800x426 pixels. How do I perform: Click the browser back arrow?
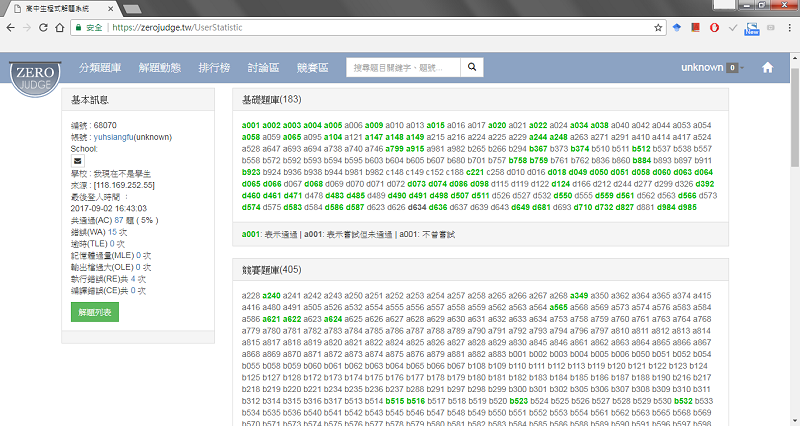tap(13, 27)
